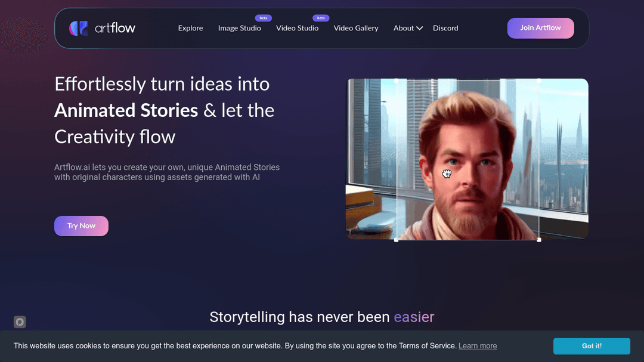
Task: Expand the chevron next to About
Action: tap(419, 28)
